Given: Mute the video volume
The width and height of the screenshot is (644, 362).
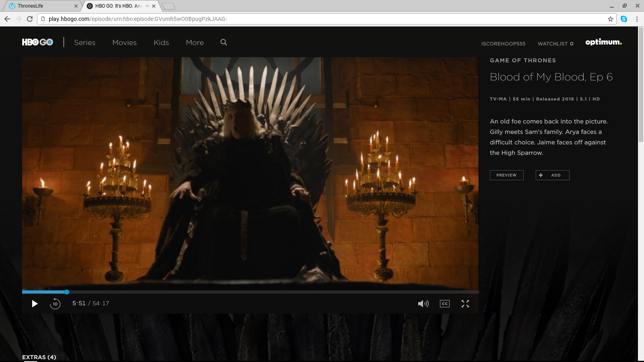Looking at the screenshot, I should (x=423, y=304).
